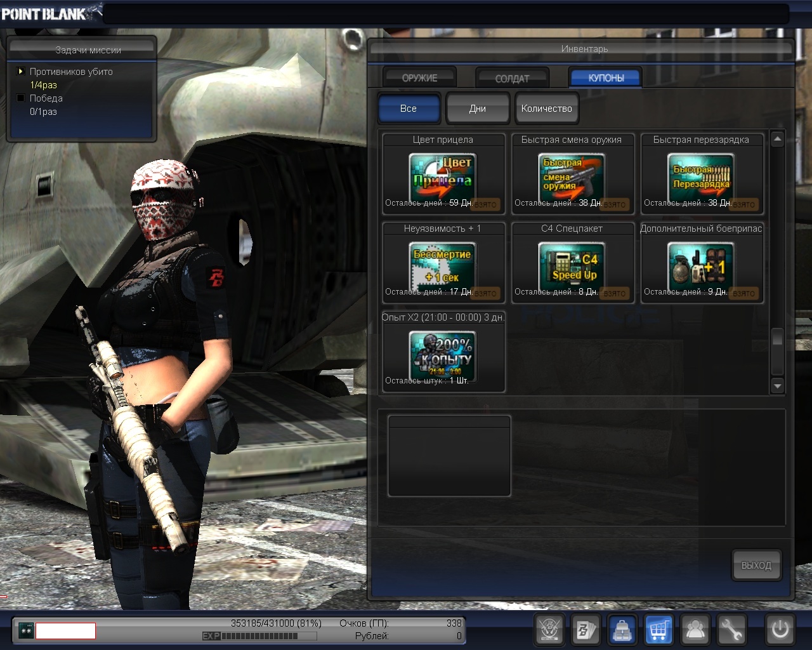The height and width of the screenshot is (650, 812).
Task: Select the Цвет прицела coupon icon
Action: click(443, 178)
